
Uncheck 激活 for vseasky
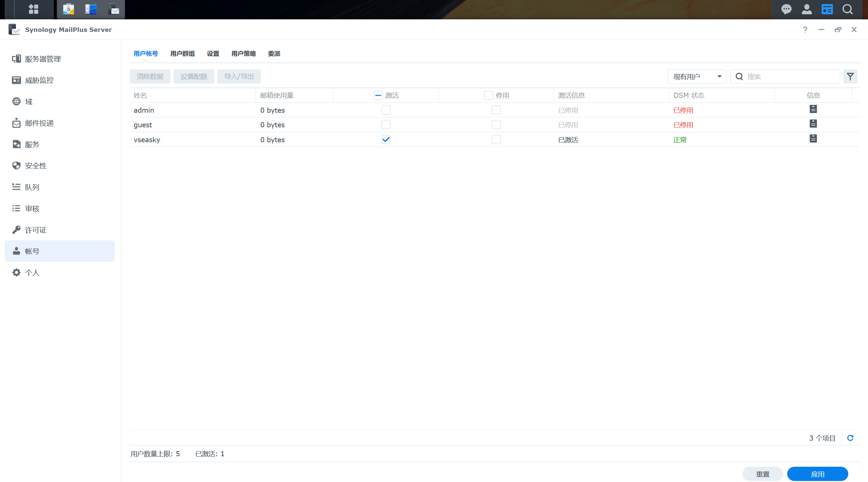tap(386, 140)
